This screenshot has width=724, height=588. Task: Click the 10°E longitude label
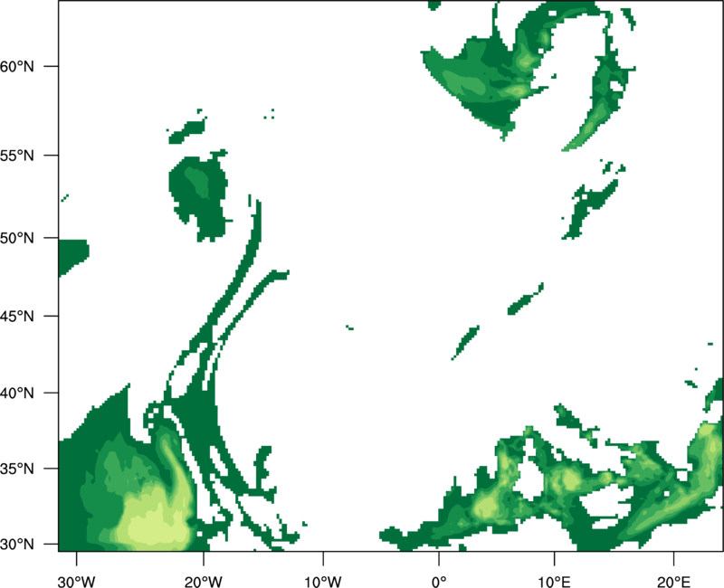click(x=554, y=582)
